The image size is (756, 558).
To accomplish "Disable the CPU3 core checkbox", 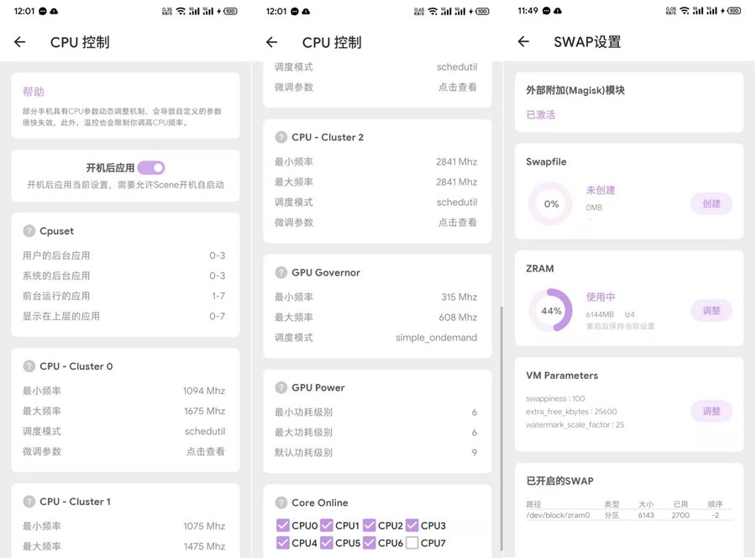I will 412,524.
